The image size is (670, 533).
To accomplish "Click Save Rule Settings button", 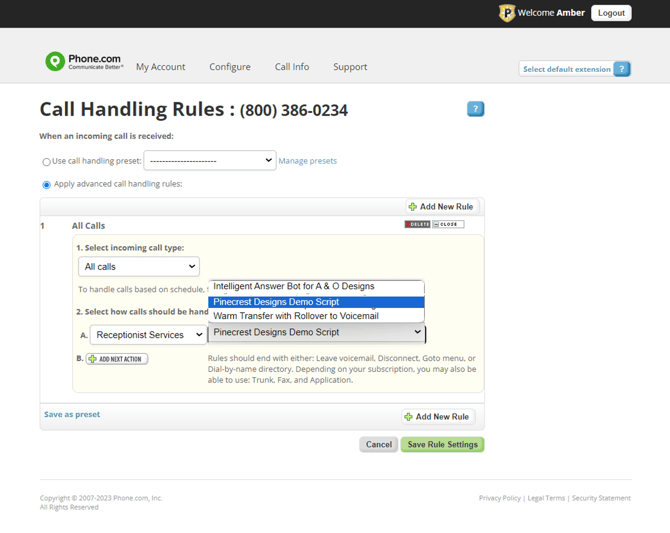I will (x=442, y=445).
